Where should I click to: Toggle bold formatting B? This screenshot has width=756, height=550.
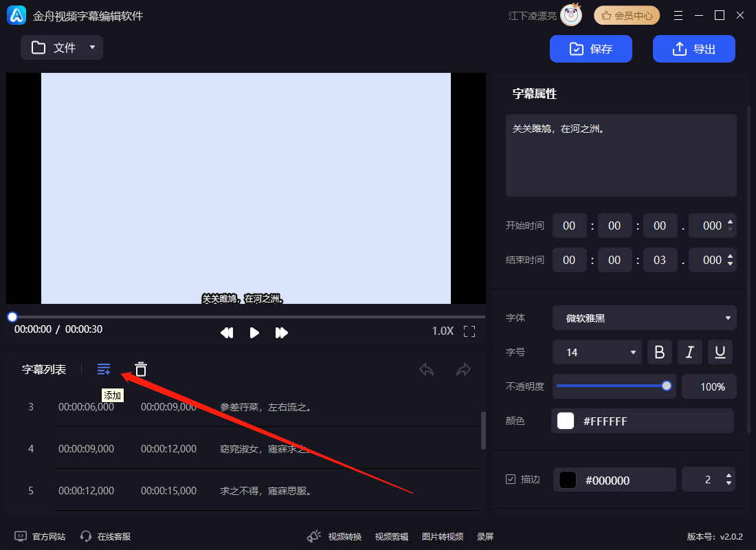click(x=660, y=352)
